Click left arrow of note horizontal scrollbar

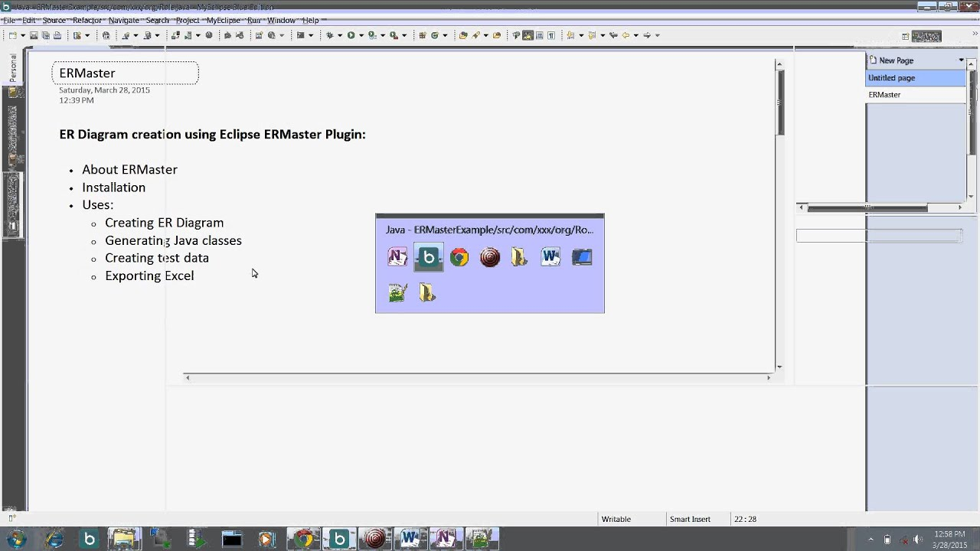pyautogui.click(x=188, y=377)
